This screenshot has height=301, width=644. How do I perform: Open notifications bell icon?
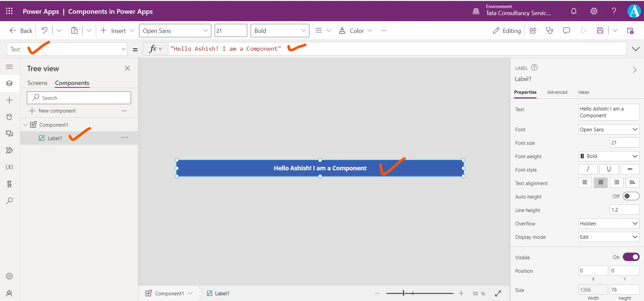coord(574,11)
